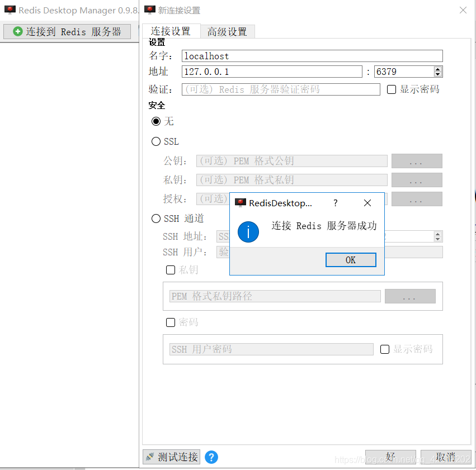The image size is (476, 470).
Task: Click the question mark in message box titlebar
Action: (x=335, y=203)
